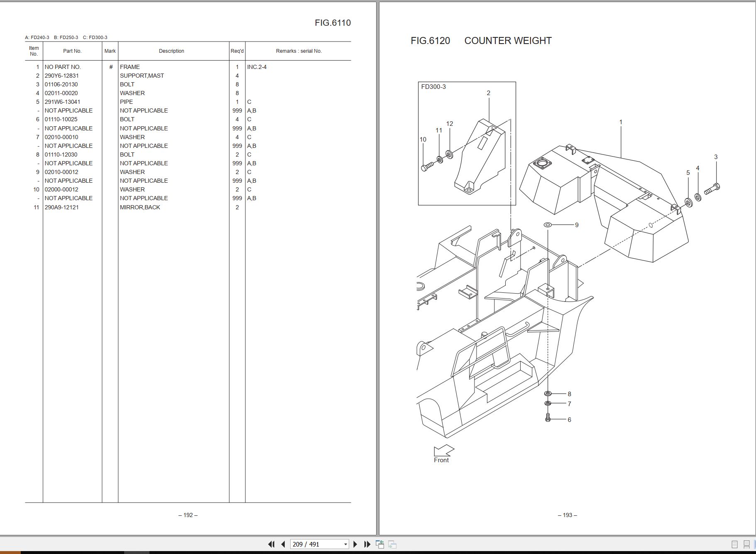Image resolution: width=756 pixels, height=554 pixels.
Task: Switch to continuous page view
Action: pos(746,544)
